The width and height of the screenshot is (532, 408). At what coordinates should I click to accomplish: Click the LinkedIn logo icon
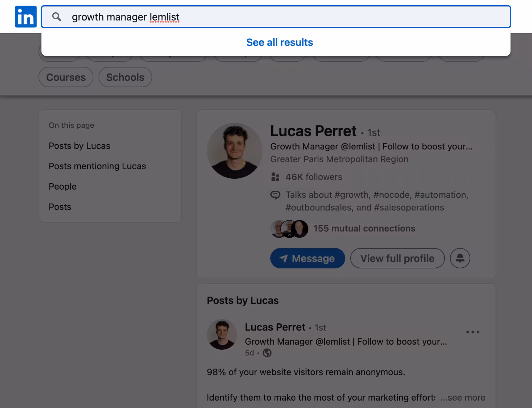(26, 17)
